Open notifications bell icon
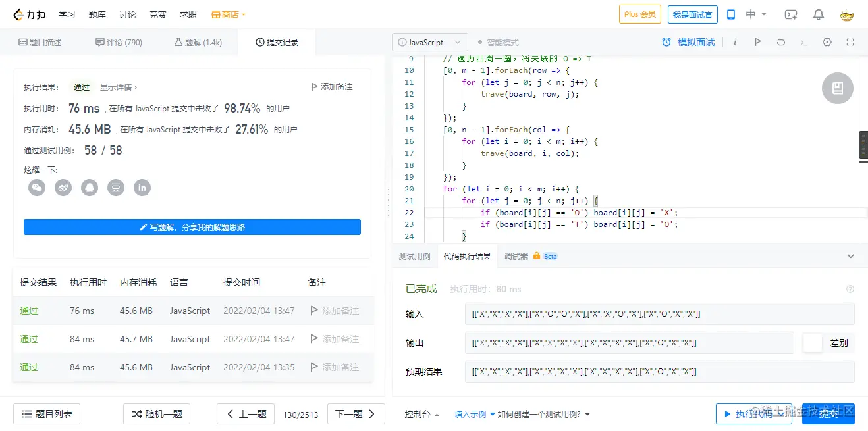The height and width of the screenshot is (431, 868). [819, 14]
